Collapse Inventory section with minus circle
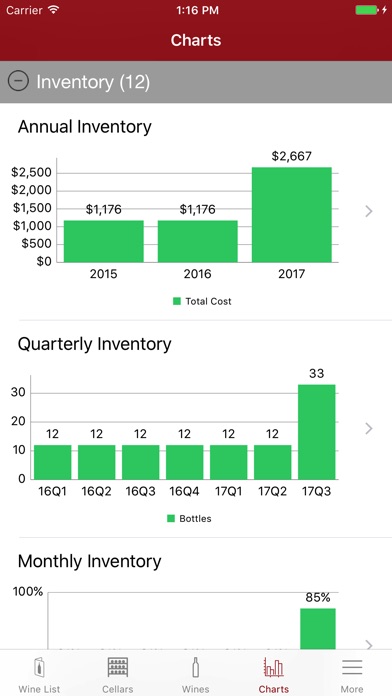The height and width of the screenshot is (696, 392). [x=18, y=82]
